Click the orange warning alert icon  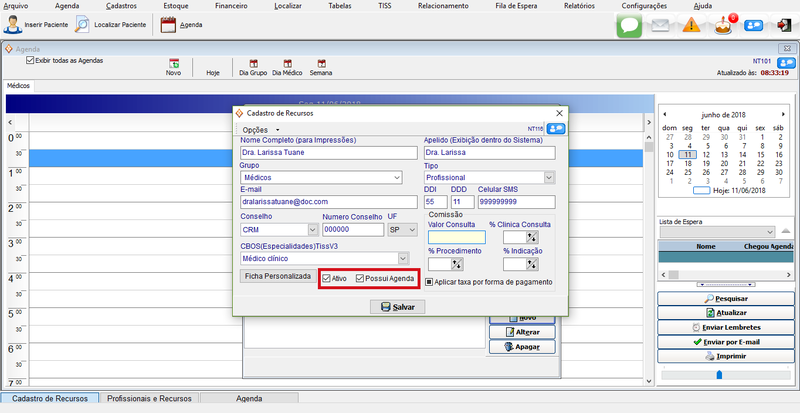691,26
